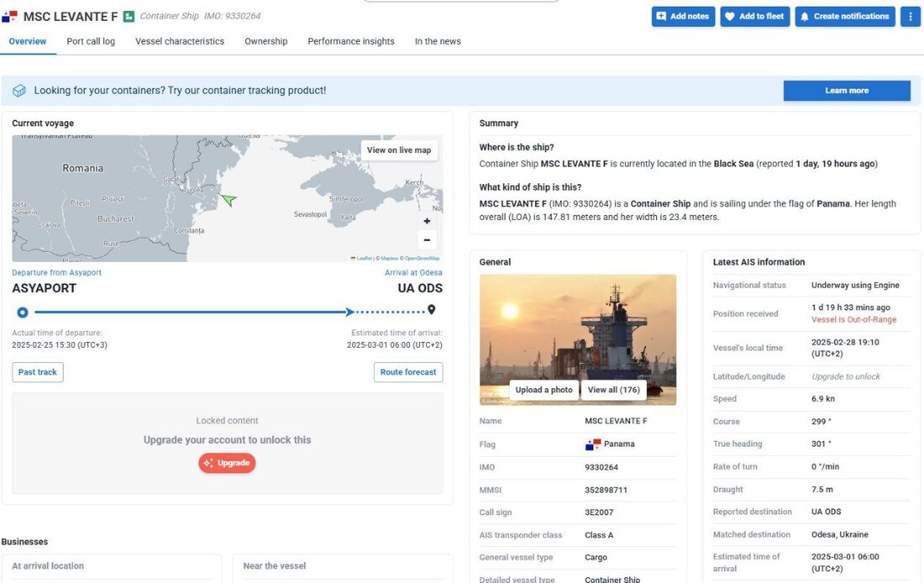Open the OpenStreetMap attribution link
924x583 pixels.
pos(422,258)
